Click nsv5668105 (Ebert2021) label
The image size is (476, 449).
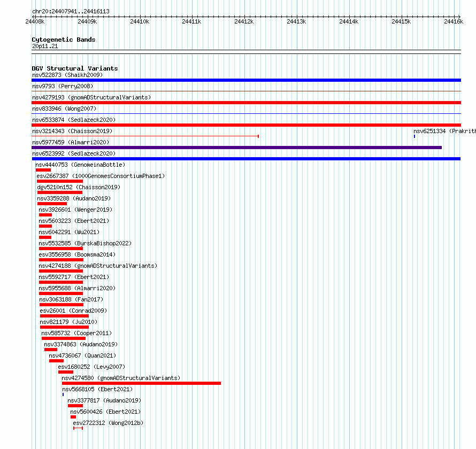click(97, 389)
